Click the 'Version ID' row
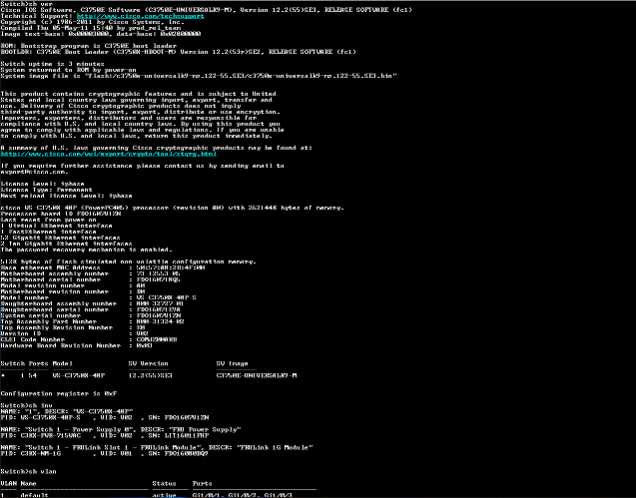 click(75, 334)
